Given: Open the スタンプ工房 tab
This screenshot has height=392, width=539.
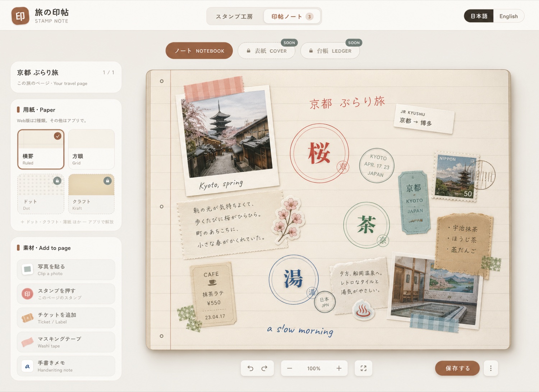Looking at the screenshot, I should pyautogui.click(x=234, y=17).
